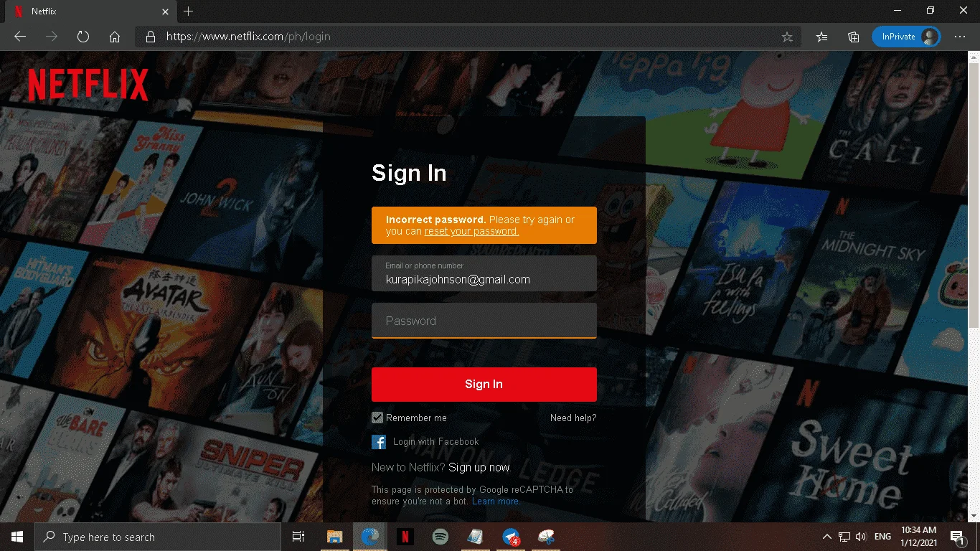
Task: Click the Email or phone number field
Action: point(484,273)
